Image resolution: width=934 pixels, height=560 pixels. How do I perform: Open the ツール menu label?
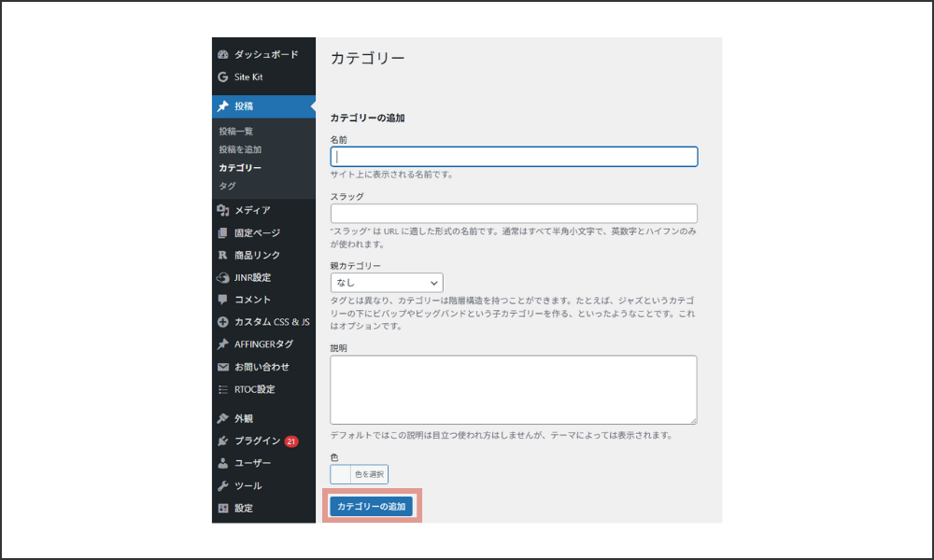pyautogui.click(x=248, y=485)
